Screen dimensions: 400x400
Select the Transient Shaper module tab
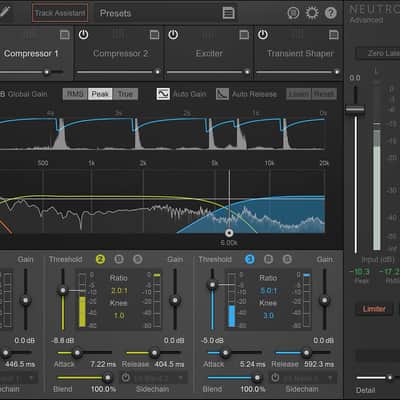coord(300,53)
